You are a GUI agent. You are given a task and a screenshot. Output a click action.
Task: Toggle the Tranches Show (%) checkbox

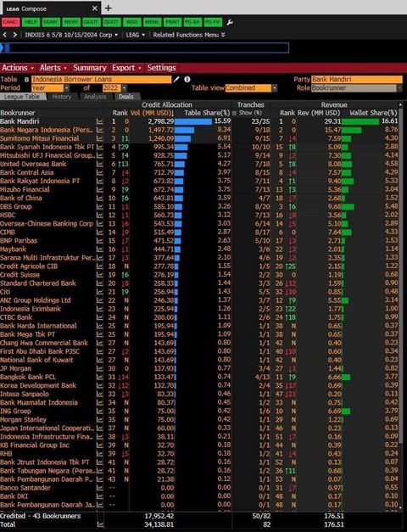(234, 113)
